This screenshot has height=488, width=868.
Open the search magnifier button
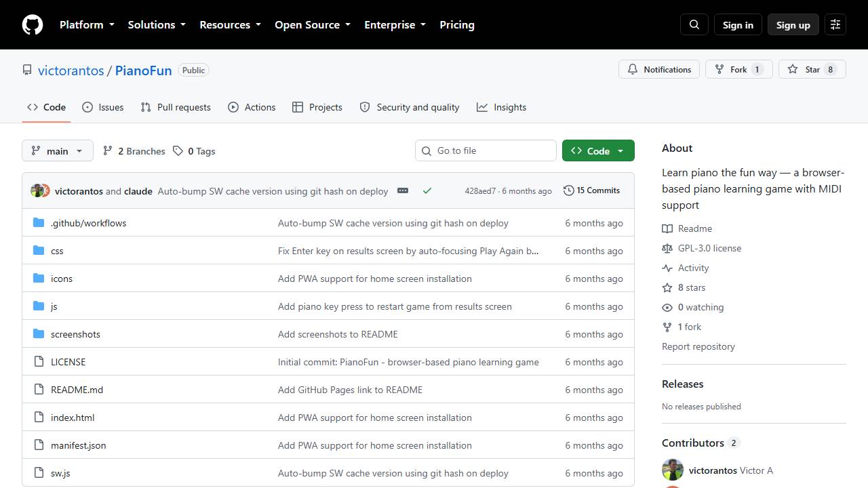coord(694,24)
